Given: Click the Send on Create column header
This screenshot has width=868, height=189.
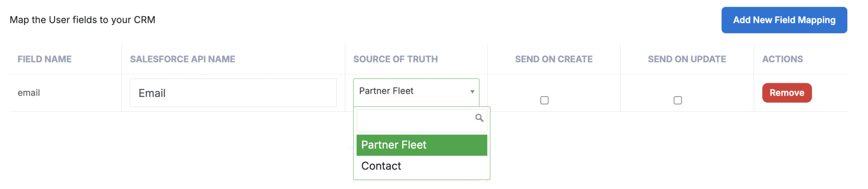Looking at the screenshot, I should point(554,59).
